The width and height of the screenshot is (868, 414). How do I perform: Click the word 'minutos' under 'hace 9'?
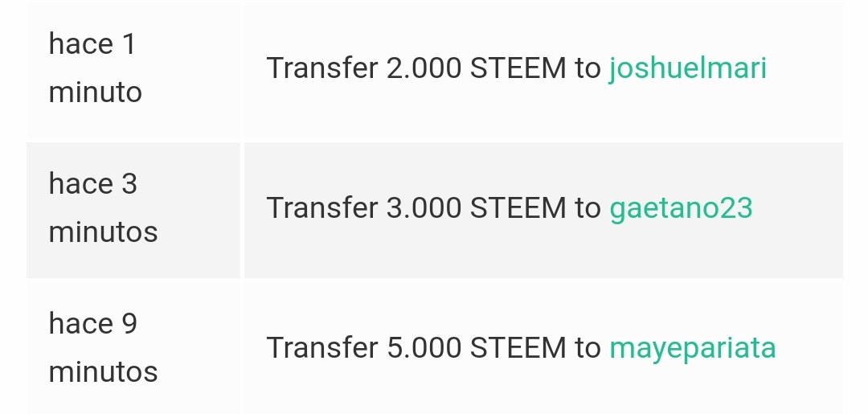pyautogui.click(x=103, y=372)
